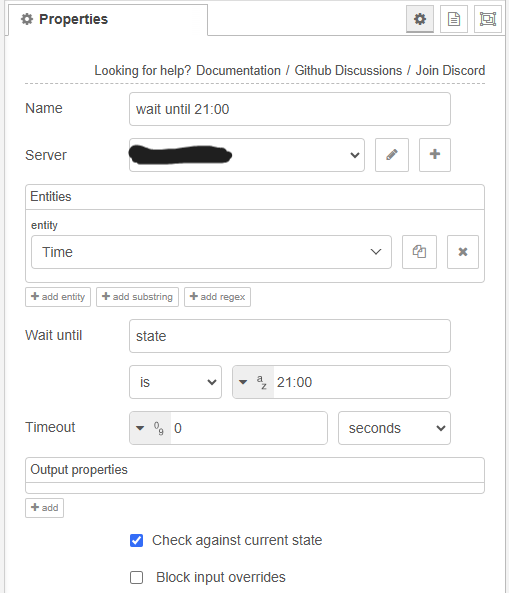Select the Properties tab

[107, 20]
